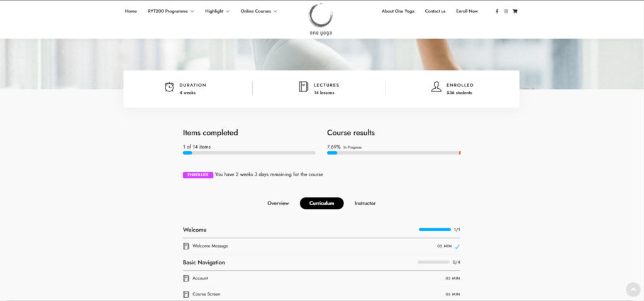This screenshot has width=644, height=301.
Task: Open the Facebook icon in header
Action: pos(497,11)
